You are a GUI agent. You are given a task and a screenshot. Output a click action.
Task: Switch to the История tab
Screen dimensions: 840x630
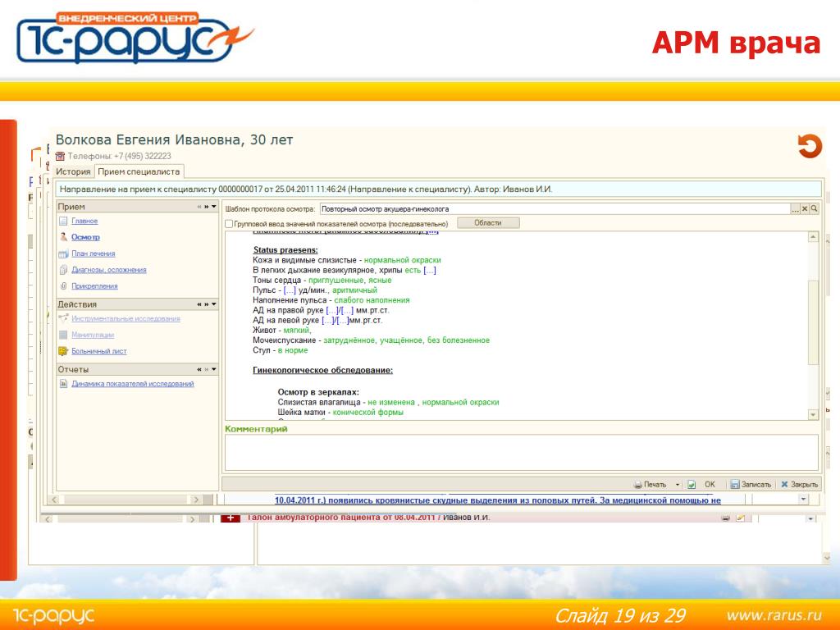pos(73,172)
